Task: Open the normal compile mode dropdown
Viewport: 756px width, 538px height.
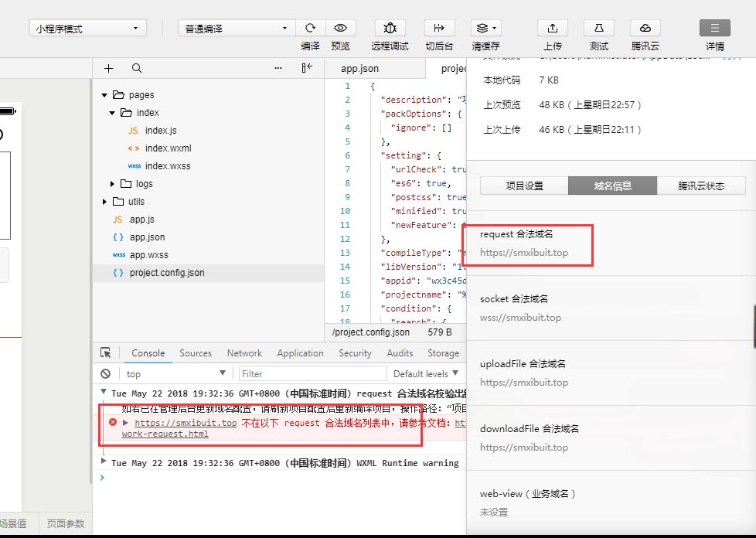Action: click(x=237, y=29)
